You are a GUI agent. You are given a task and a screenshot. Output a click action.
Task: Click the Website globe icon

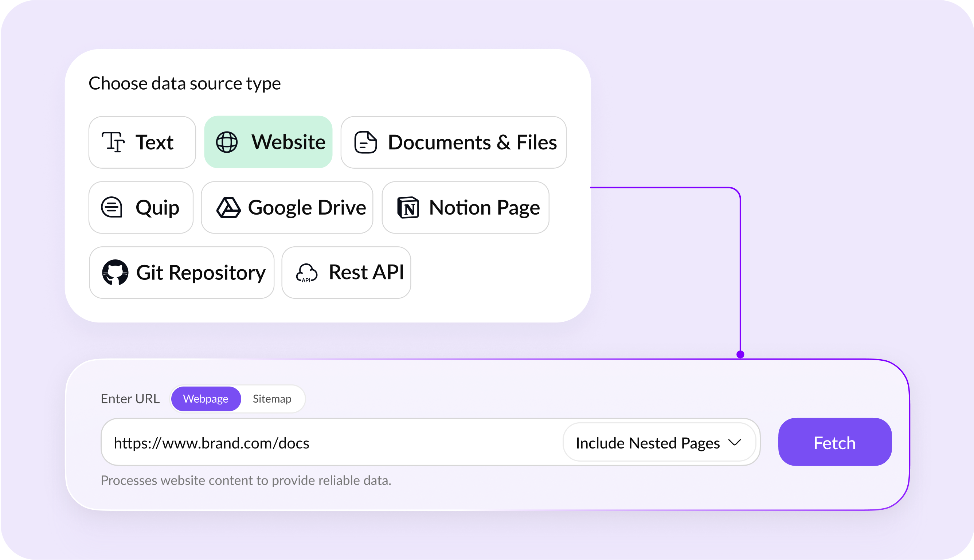pos(227,142)
